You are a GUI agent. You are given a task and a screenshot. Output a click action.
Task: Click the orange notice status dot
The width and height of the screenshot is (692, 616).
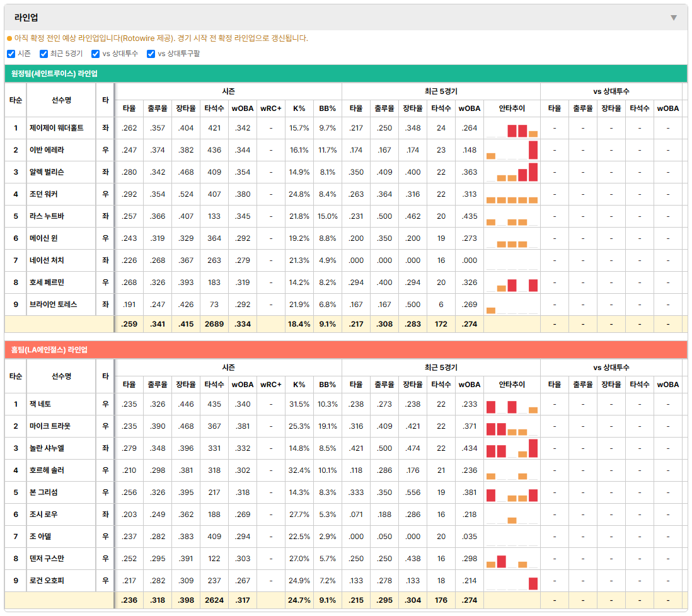pos(9,39)
